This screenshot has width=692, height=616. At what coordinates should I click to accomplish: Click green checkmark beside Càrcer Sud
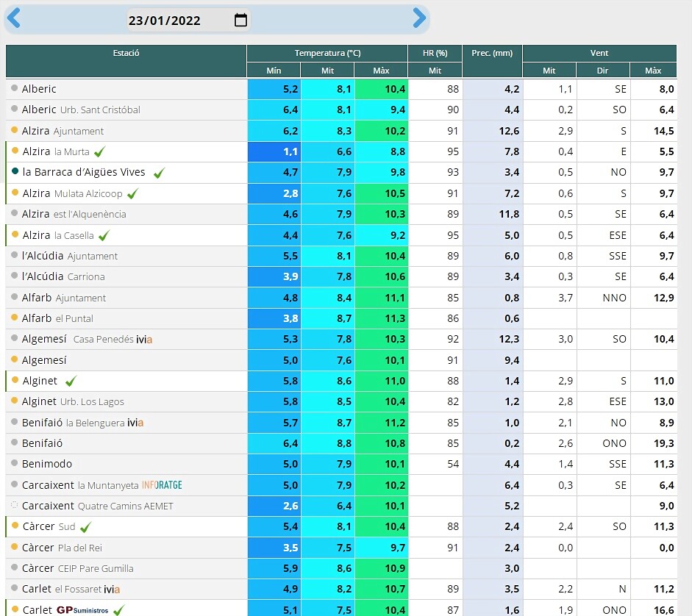click(x=85, y=527)
